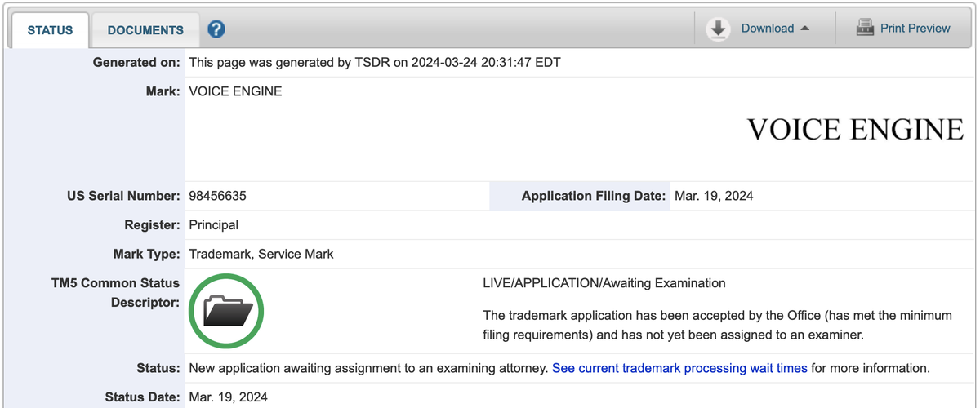
Task: Click the Mark Type value Trademark, Service Mark
Action: (261, 254)
